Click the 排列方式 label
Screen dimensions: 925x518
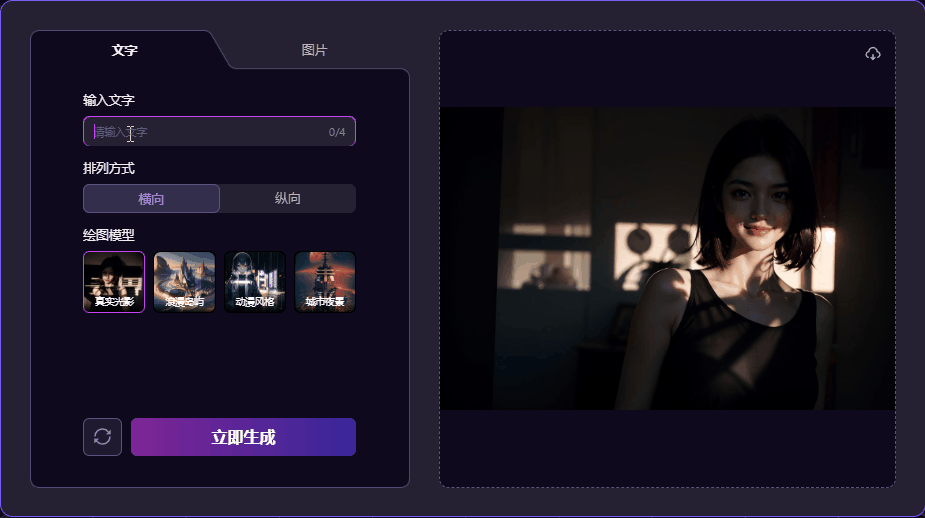click(x=109, y=169)
